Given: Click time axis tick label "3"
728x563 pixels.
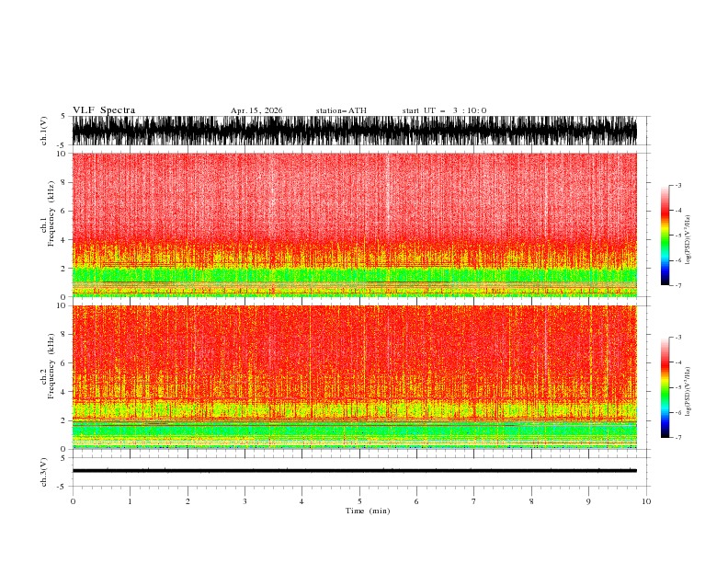Looking at the screenshot, I should (x=245, y=501).
